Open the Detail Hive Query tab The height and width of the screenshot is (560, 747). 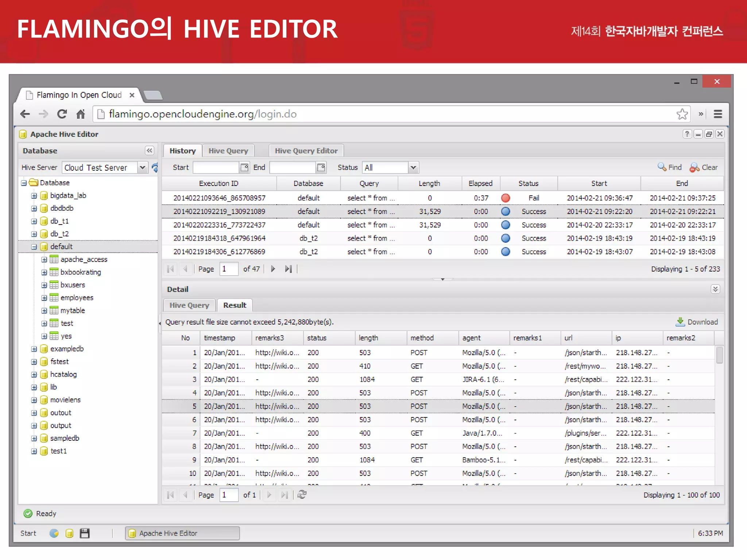point(189,305)
